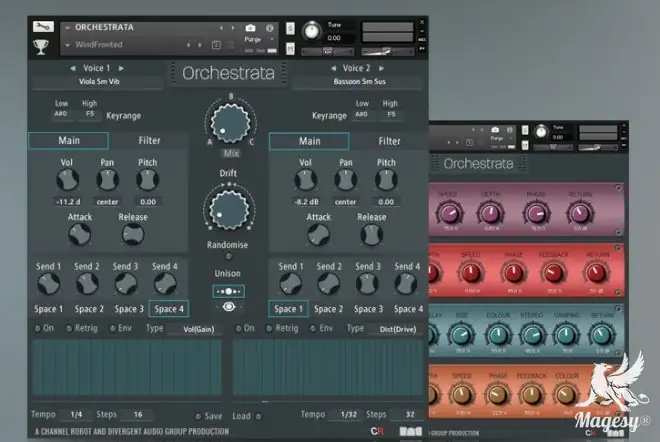
Task: Click Voice 2 Send 2 knob
Action: (x=329, y=284)
